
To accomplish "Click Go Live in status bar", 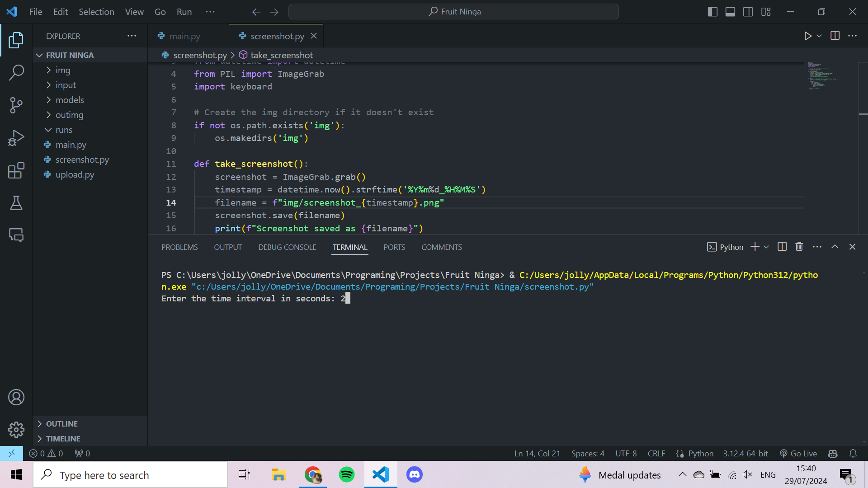I will click(798, 453).
